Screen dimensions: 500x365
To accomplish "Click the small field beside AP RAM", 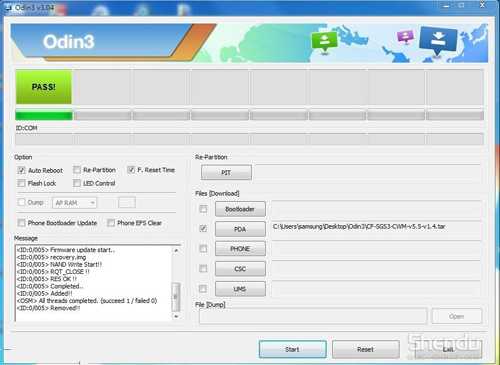I will pyautogui.click(x=127, y=202).
